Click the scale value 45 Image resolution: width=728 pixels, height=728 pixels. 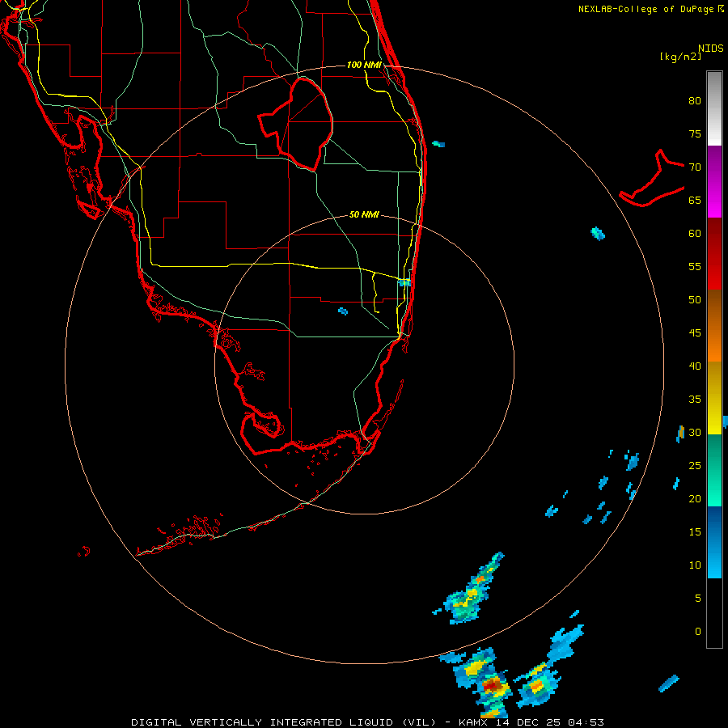[x=695, y=333]
